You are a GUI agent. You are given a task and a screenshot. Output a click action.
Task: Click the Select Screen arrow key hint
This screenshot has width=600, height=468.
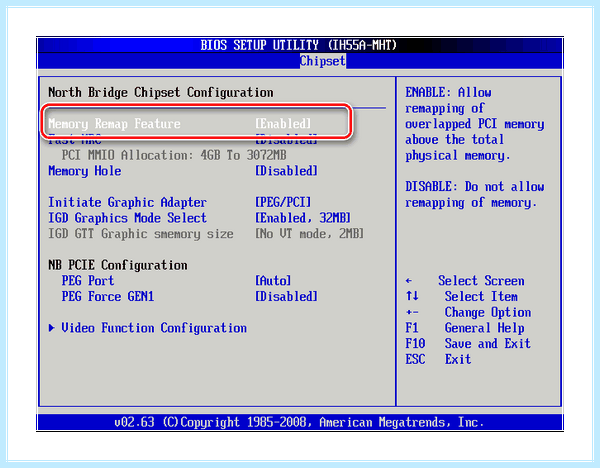coord(465,281)
